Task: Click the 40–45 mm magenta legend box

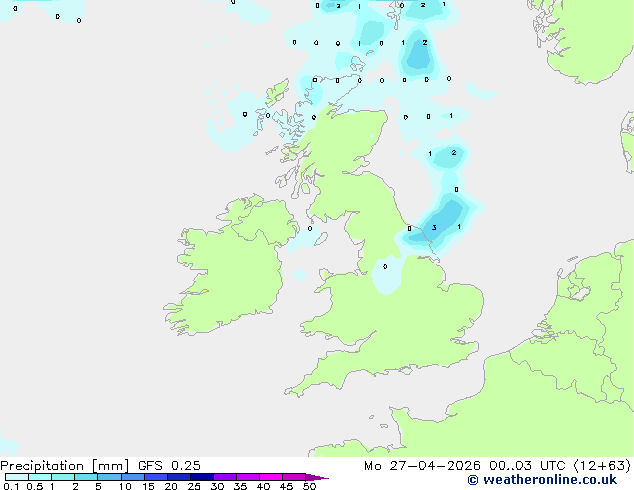Action: [271, 477]
